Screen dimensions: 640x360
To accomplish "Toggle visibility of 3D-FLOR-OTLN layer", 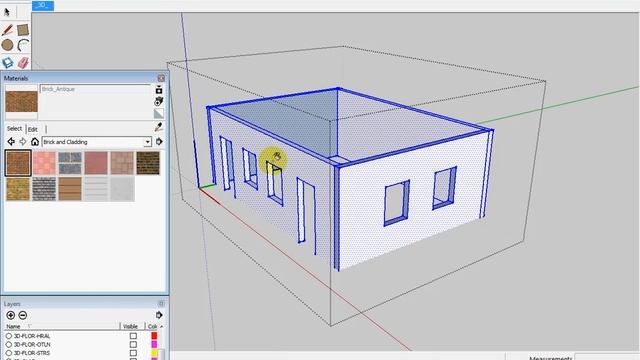I will pyautogui.click(x=133, y=344).
